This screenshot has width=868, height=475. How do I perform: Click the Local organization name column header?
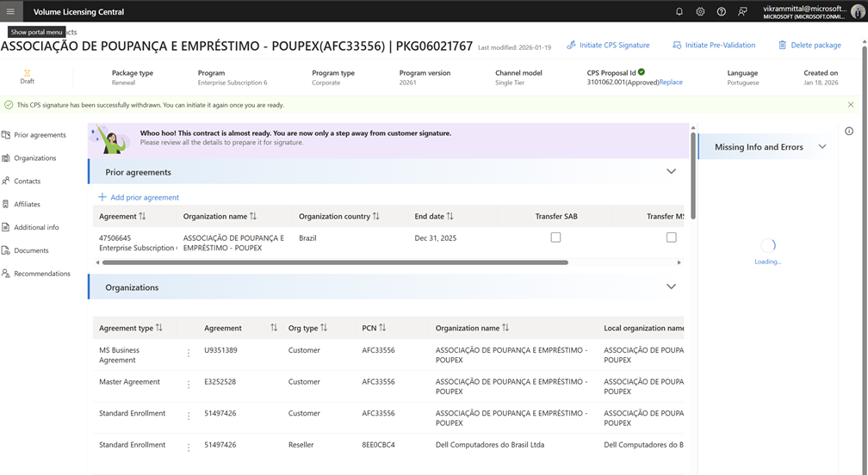pyautogui.click(x=644, y=328)
